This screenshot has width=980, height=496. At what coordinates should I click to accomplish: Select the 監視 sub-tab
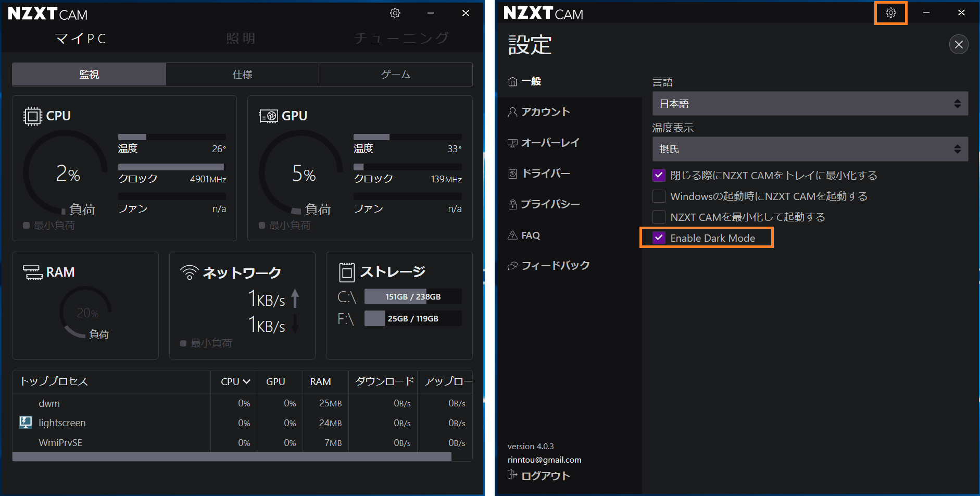click(x=89, y=75)
